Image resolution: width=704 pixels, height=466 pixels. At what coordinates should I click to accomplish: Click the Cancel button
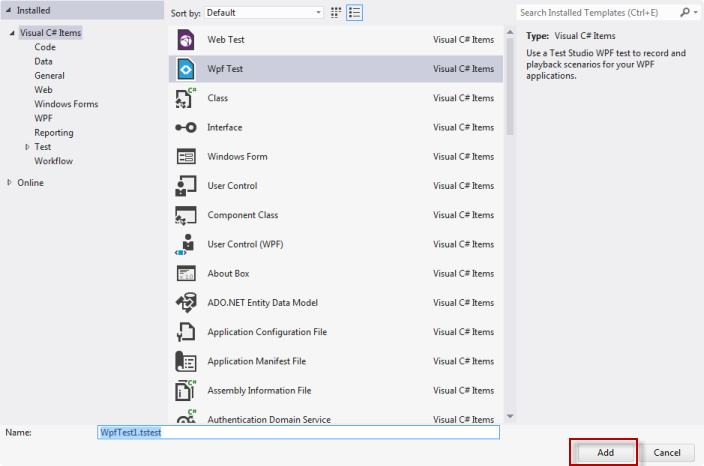667,453
